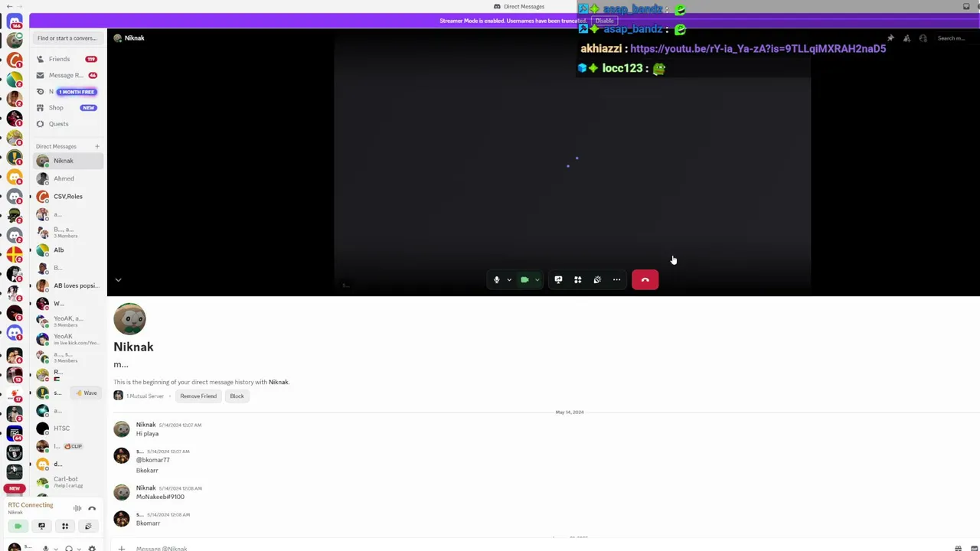Create a new direct message with plus
Screen dimensions: 980x551
(x=97, y=146)
